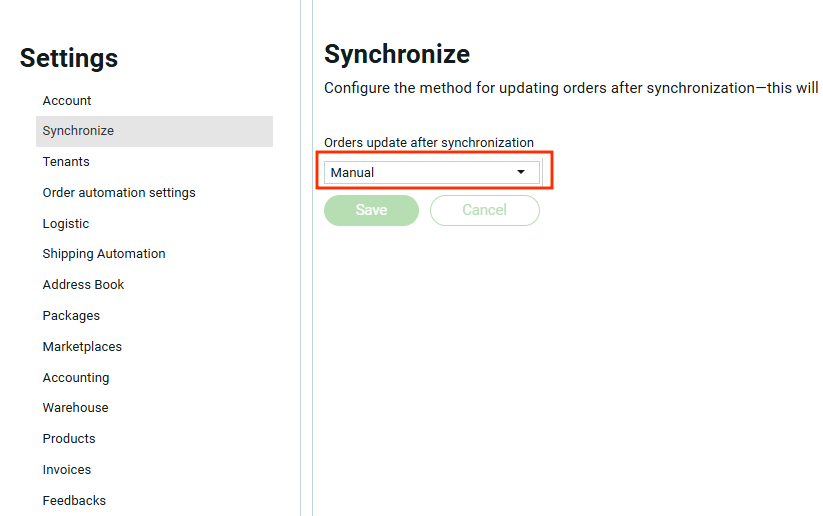Open the Account settings section
This screenshot has width=823, height=516.
67,101
